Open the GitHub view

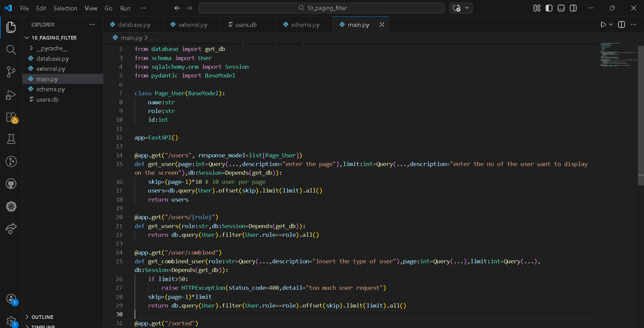(12, 184)
